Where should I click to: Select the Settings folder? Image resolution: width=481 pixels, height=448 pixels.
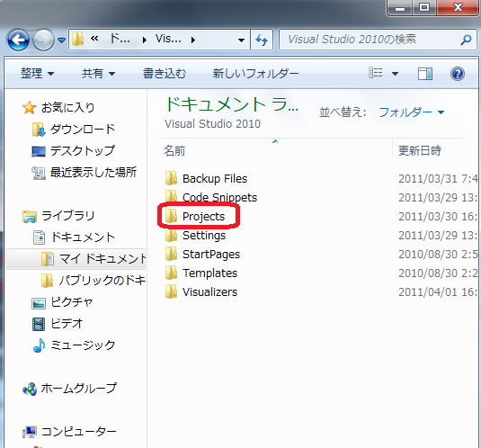(x=204, y=236)
